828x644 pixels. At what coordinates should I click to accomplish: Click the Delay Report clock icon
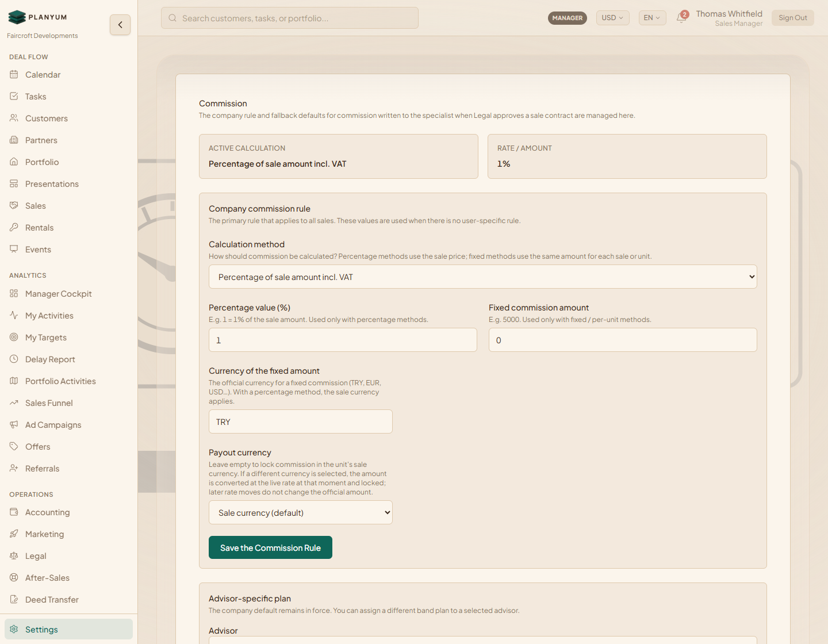(14, 359)
